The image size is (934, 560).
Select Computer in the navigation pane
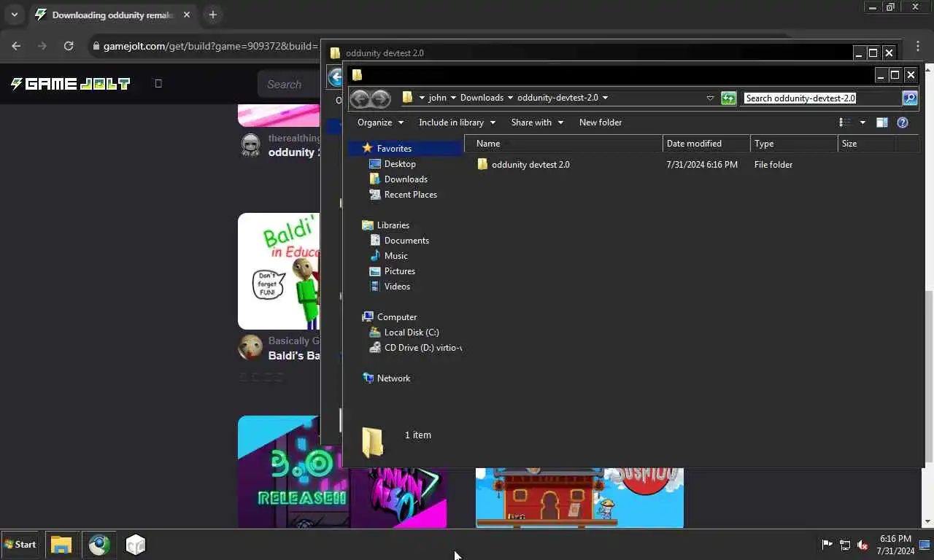(397, 317)
